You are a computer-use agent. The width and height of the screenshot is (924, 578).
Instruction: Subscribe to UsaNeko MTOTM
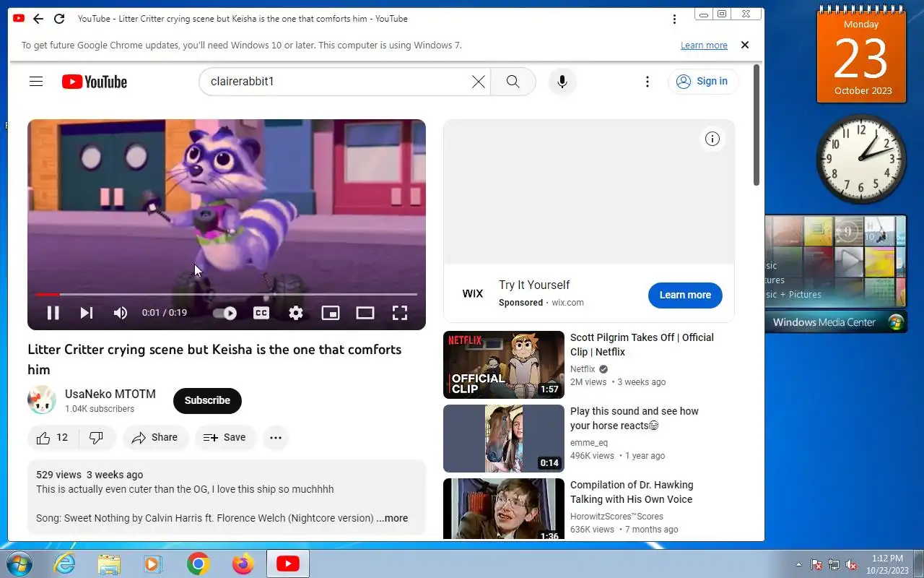point(207,400)
